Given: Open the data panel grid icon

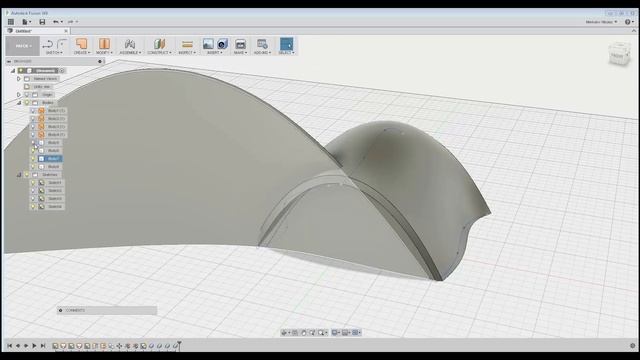Looking at the screenshot, I should coord(11,22).
